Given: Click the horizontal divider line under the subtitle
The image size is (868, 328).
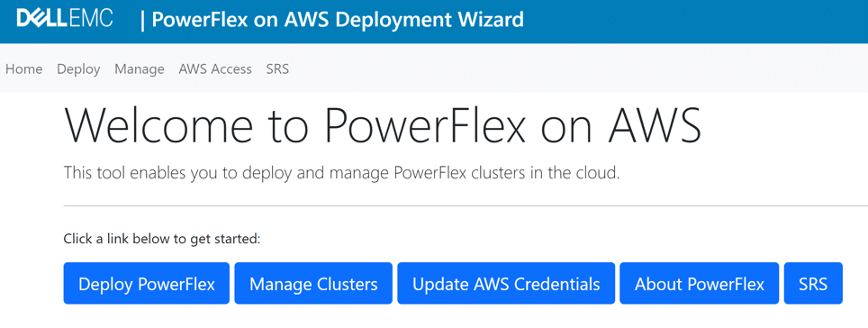Looking at the screenshot, I should pos(466,205).
